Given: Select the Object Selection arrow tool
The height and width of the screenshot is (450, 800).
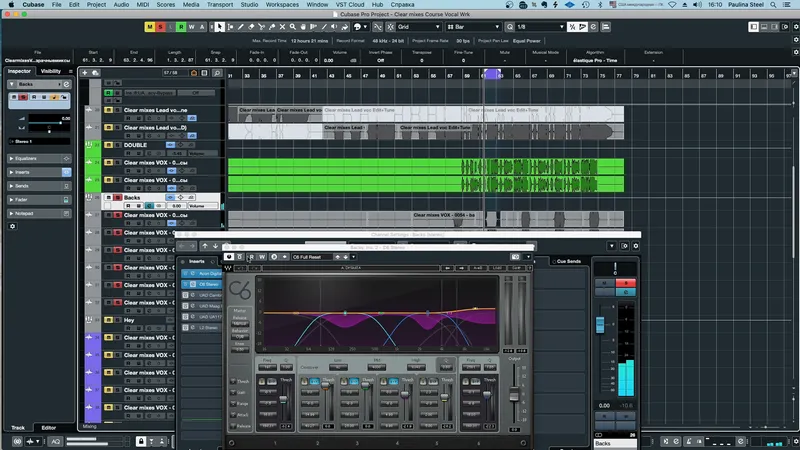Looking at the screenshot, I should pyautogui.click(x=219, y=27).
